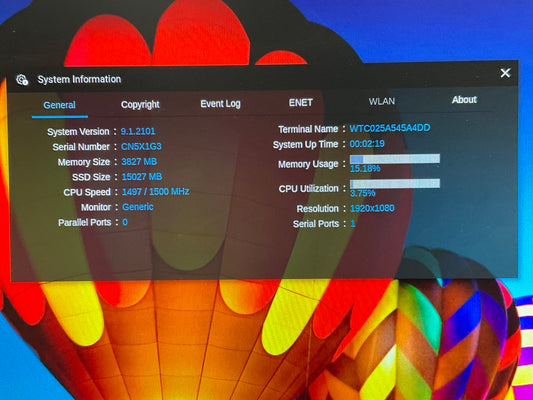The height and width of the screenshot is (400, 533).
Task: Click the Terminal Name value WTC025A545A4DD
Action: pyautogui.click(x=390, y=128)
